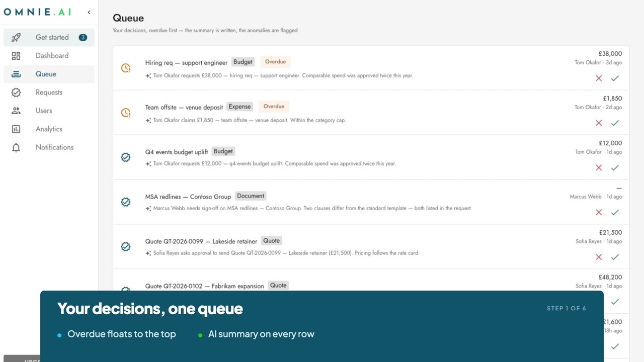Open Q4 events budget uplift title

(177, 152)
